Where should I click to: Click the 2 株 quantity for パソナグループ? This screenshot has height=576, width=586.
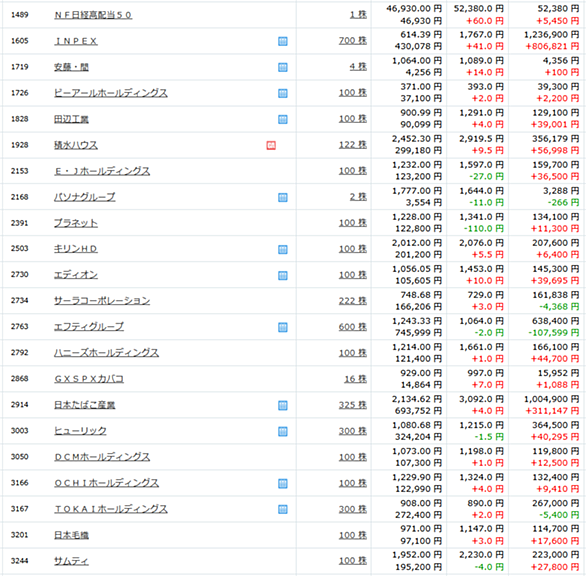coord(358,197)
